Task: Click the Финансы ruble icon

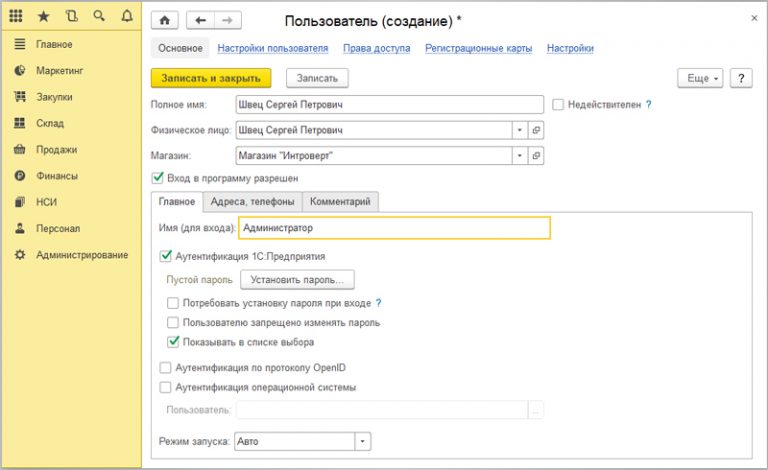Action: point(20,175)
